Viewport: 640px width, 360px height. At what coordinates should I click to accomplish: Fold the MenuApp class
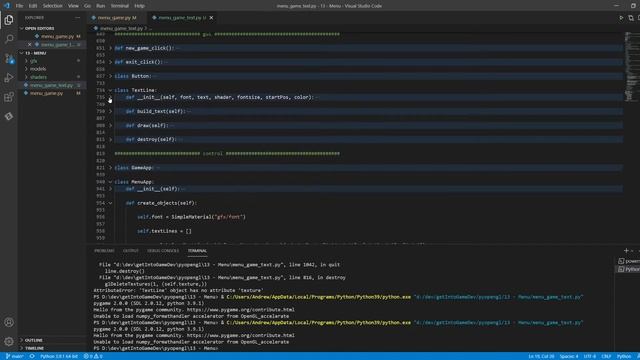click(x=110, y=182)
